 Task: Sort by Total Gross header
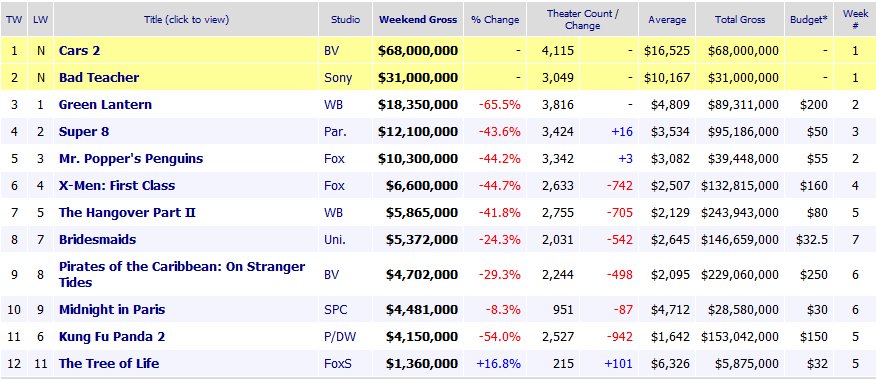pos(740,20)
